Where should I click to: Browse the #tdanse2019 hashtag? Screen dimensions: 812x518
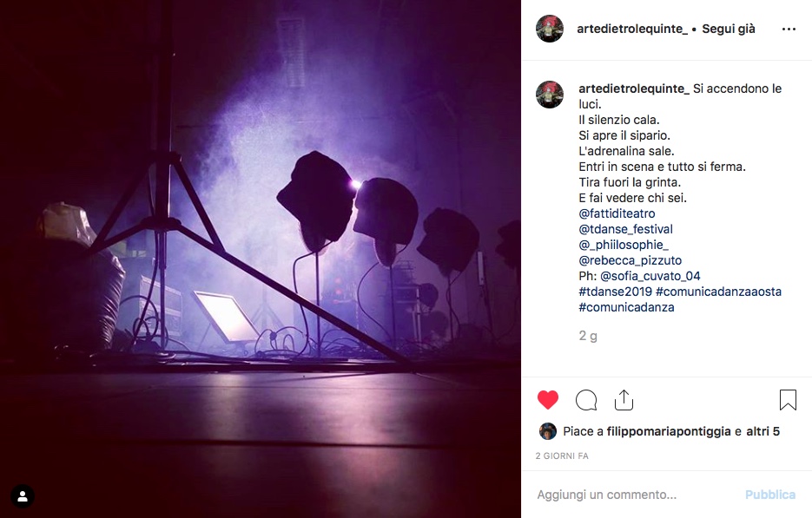pyautogui.click(x=615, y=292)
